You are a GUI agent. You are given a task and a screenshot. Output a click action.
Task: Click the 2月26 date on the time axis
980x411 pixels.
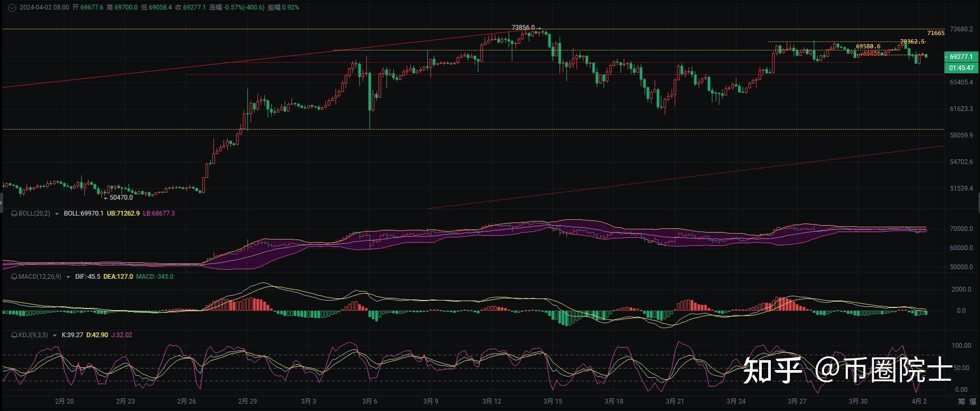(x=186, y=401)
